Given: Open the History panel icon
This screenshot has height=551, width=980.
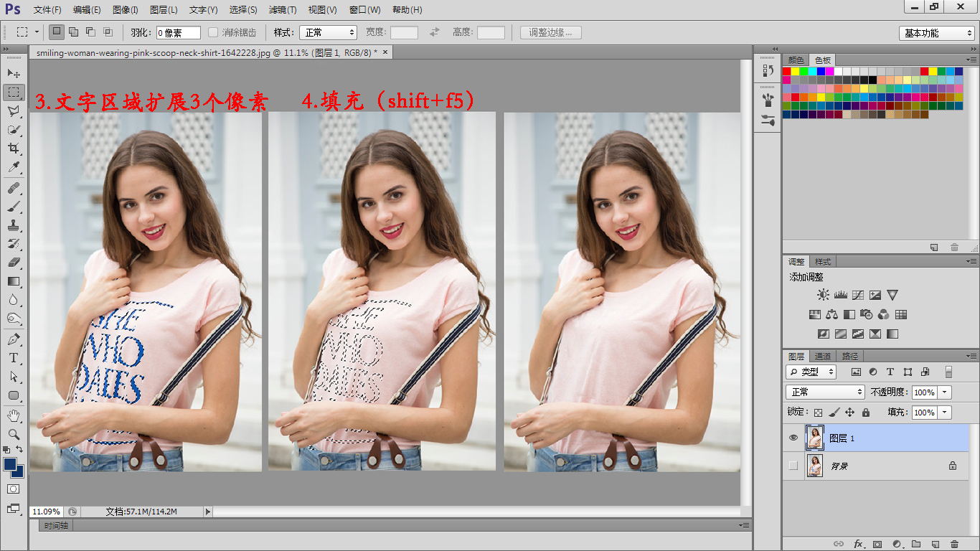Looking at the screenshot, I should tap(768, 70).
